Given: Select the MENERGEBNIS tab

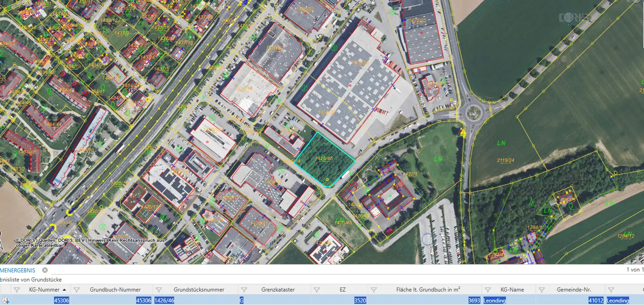Looking at the screenshot, I should coord(18,270).
